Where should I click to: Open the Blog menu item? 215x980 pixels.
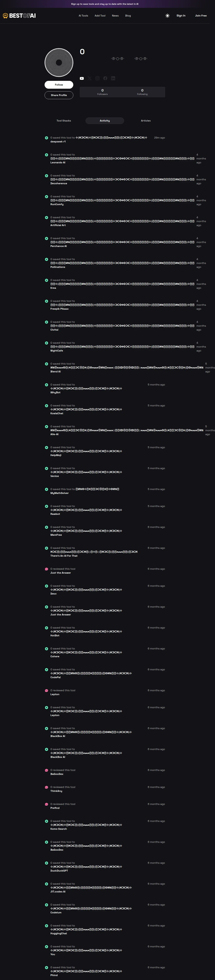pyautogui.click(x=128, y=16)
